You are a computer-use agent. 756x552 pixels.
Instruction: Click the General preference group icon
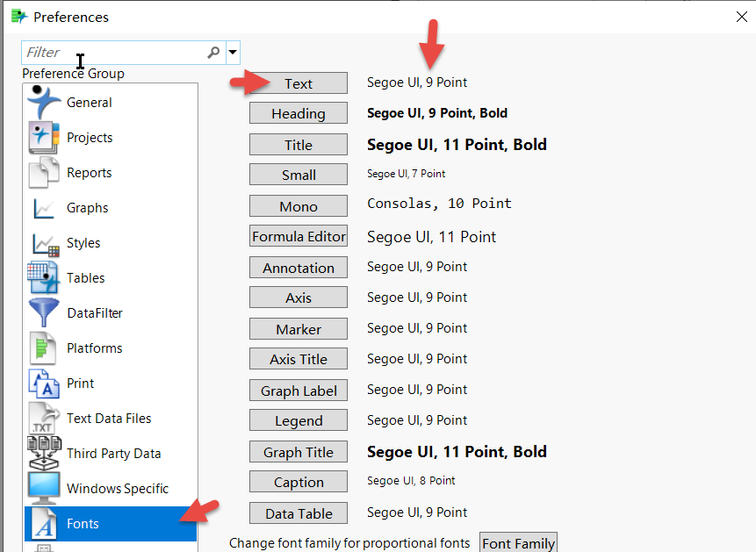[x=44, y=102]
